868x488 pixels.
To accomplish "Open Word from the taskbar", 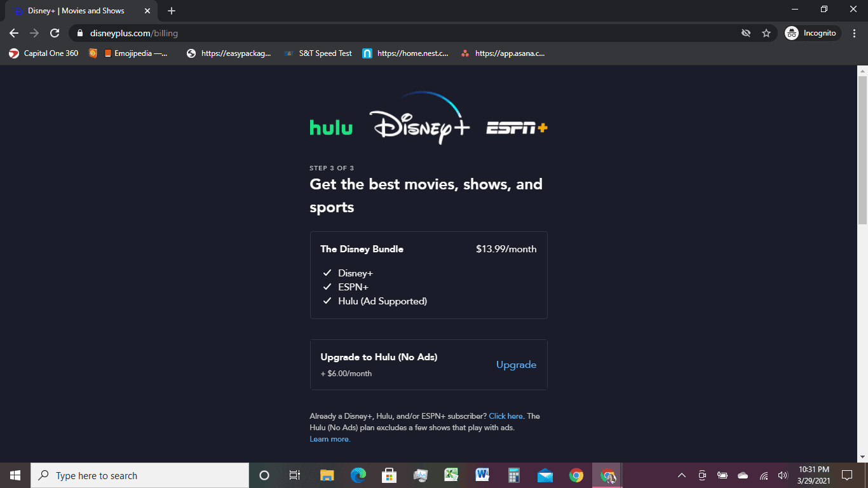I will pos(482,475).
